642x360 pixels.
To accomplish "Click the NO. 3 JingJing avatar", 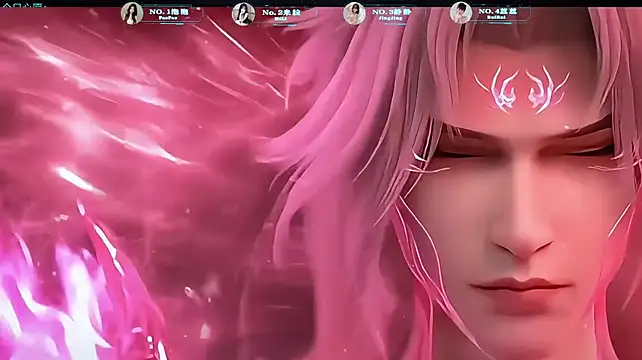I will (x=354, y=13).
